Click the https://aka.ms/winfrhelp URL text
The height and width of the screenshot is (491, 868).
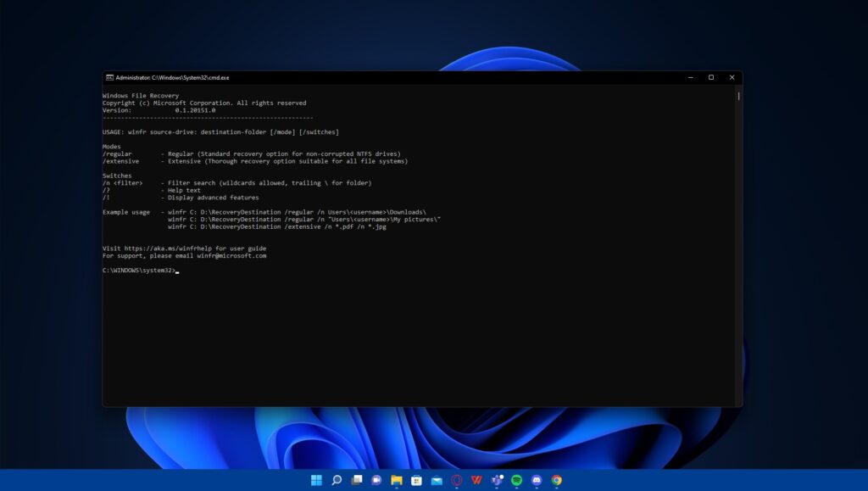(x=168, y=248)
